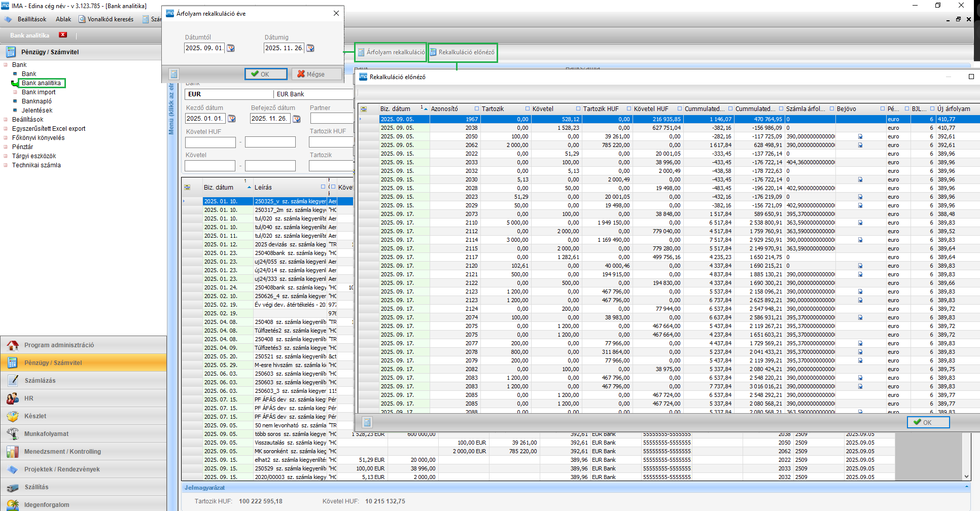Screen dimensions: 980x511
Task: Click the Számlázás invoicing icon
Action: 13,381
